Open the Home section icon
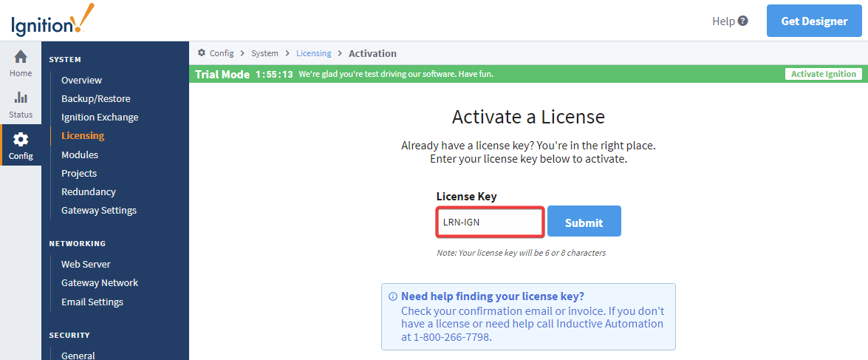The image size is (868, 360). [x=21, y=57]
